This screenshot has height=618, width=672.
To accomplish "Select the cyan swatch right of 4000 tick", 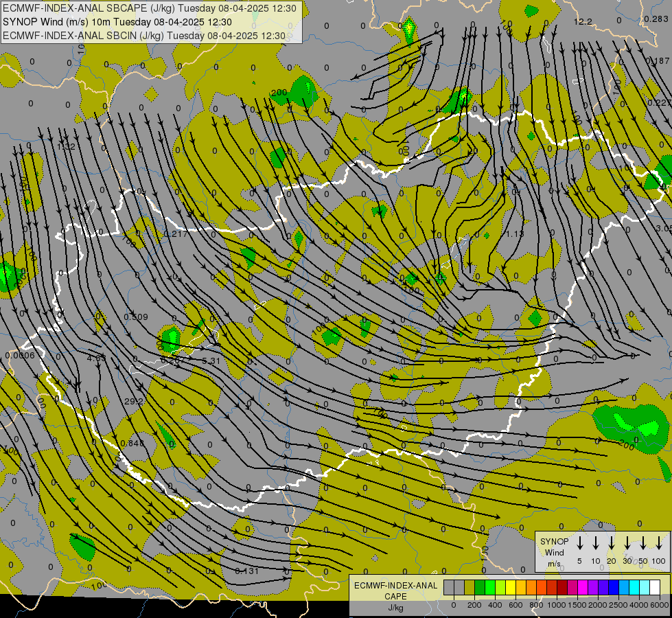I will point(635,588).
